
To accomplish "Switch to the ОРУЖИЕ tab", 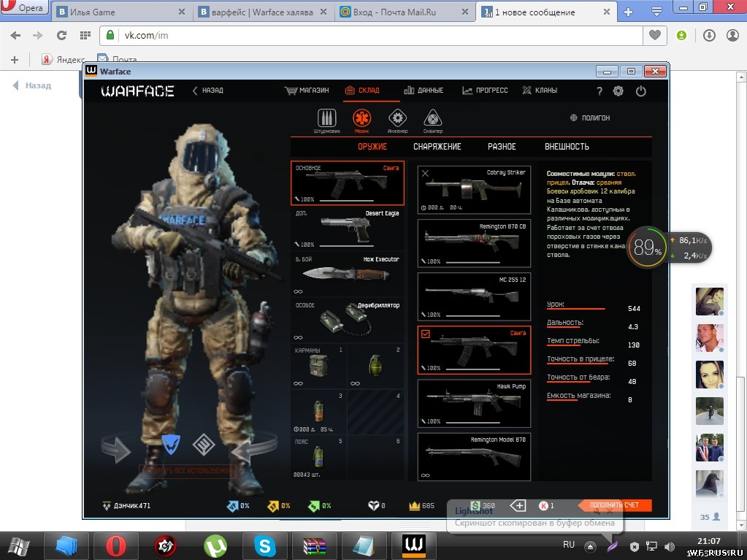I will 372,147.
